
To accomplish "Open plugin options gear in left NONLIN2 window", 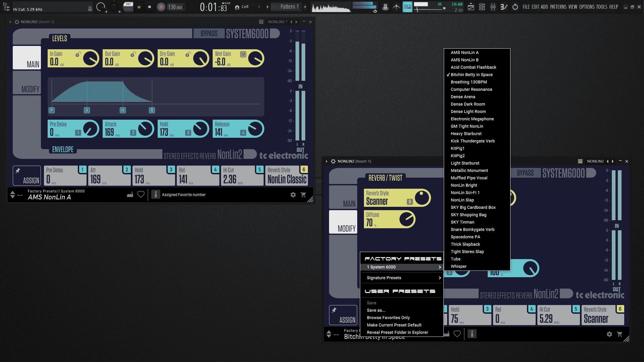I will (x=17, y=22).
